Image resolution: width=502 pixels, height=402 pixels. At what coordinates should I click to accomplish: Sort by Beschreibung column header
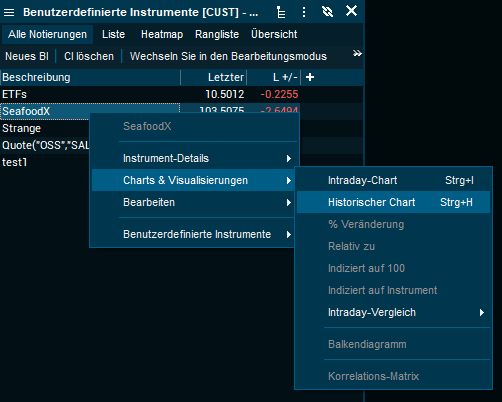(x=90, y=77)
